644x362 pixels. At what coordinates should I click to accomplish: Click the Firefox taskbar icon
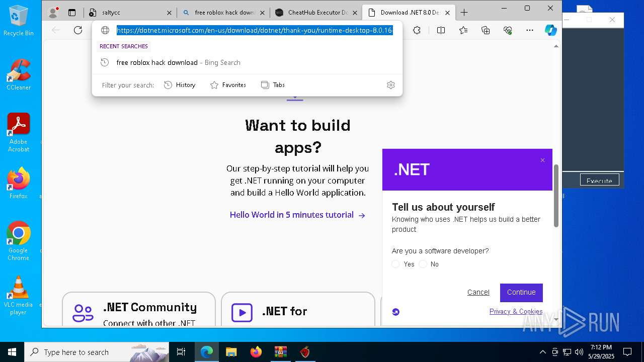(x=256, y=352)
